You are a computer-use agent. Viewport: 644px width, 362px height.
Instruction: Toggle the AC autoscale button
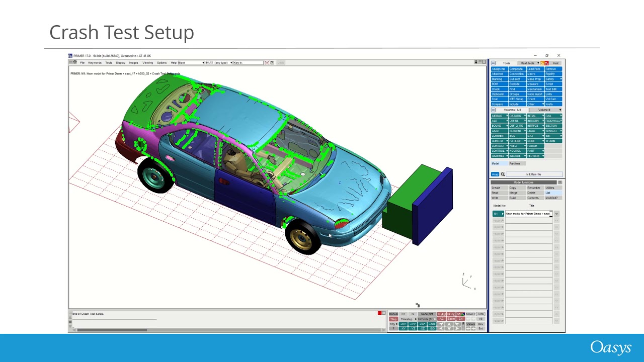pos(441,319)
